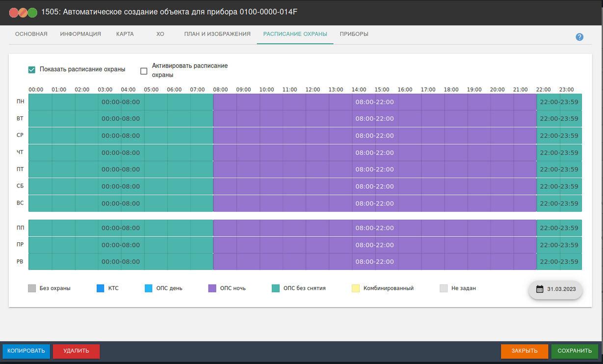
Task: Click the red УДАЛИТЬ button
Action: 76,351
